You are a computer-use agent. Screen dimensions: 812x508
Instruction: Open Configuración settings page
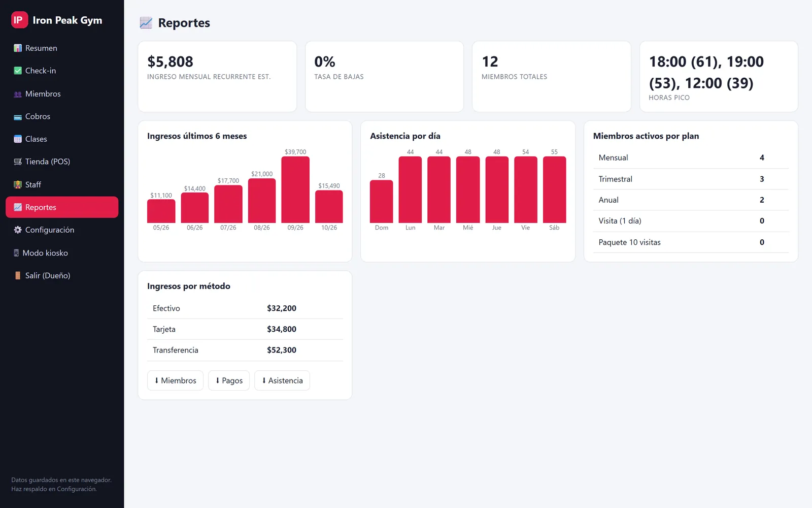pos(62,230)
